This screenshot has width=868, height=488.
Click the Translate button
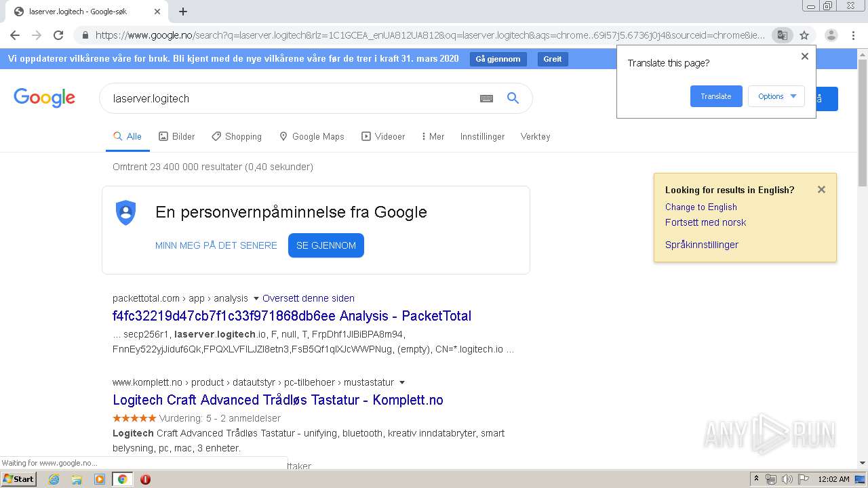pyautogui.click(x=716, y=96)
